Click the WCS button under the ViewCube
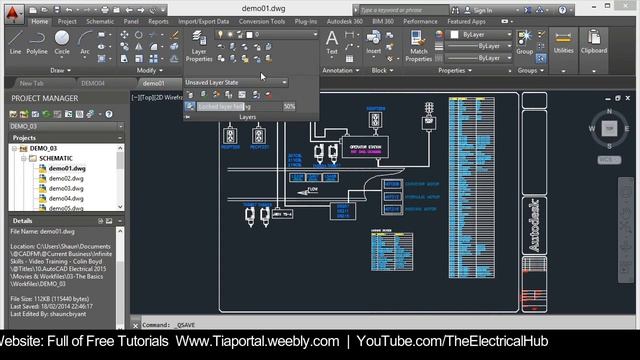640x360 pixels. point(609,160)
